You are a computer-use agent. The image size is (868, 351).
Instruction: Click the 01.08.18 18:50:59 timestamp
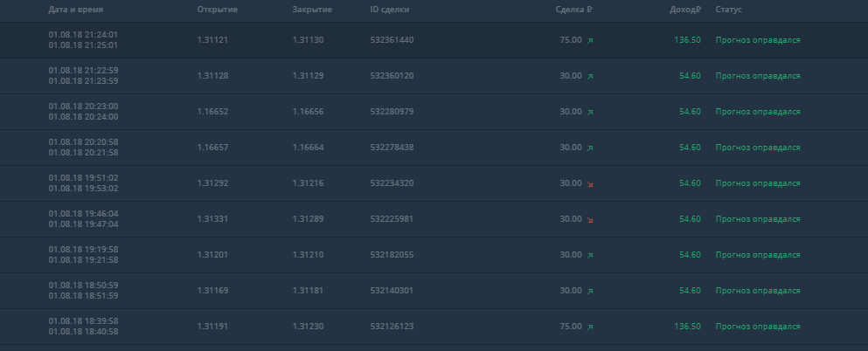pyautogui.click(x=83, y=286)
